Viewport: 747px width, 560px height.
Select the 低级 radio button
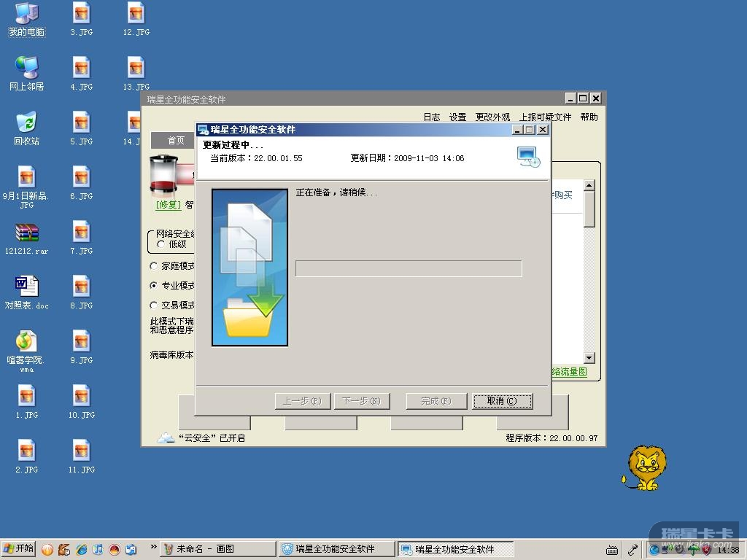pos(161,244)
